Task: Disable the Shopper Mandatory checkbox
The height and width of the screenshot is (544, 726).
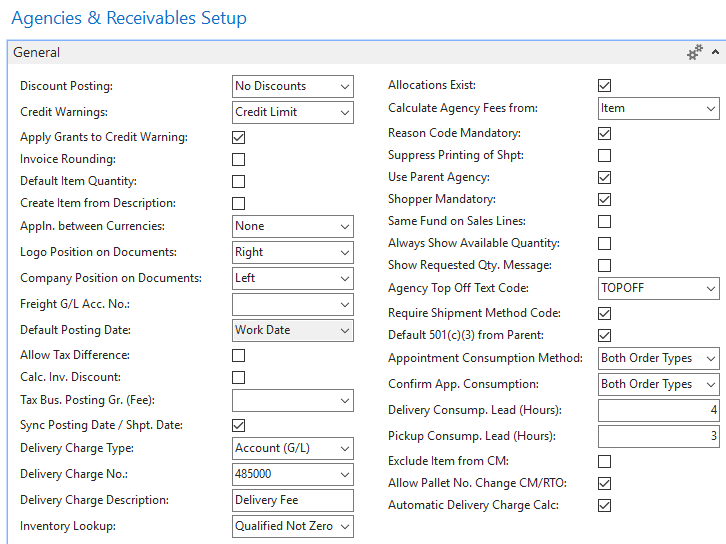Action: pyautogui.click(x=604, y=199)
